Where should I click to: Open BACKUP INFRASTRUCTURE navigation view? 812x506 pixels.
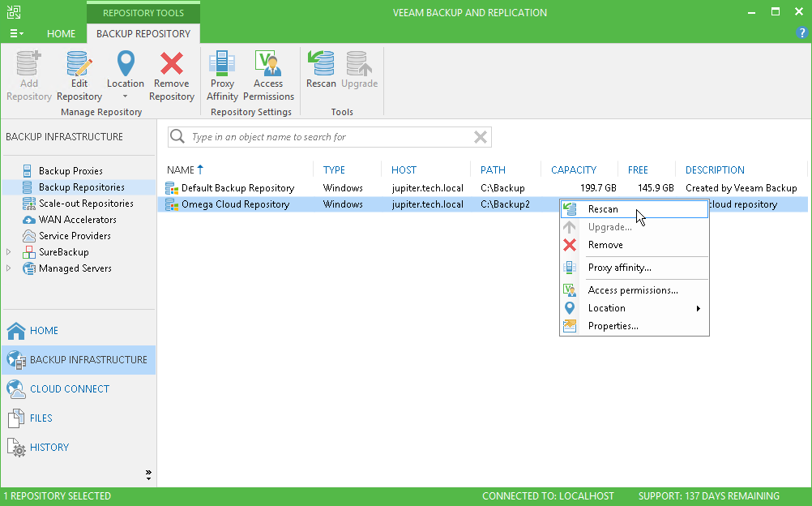coord(79,360)
